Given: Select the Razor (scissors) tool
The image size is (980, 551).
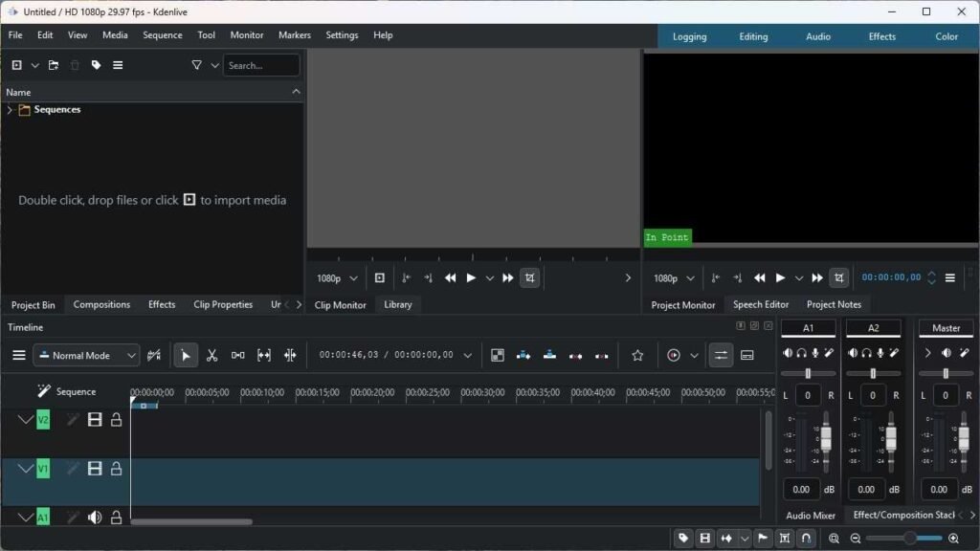Looking at the screenshot, I should click(x=212, y=356).
